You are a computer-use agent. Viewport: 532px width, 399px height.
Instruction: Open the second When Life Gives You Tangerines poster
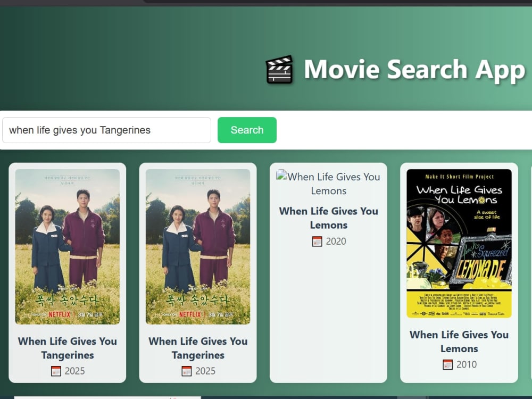198,247
